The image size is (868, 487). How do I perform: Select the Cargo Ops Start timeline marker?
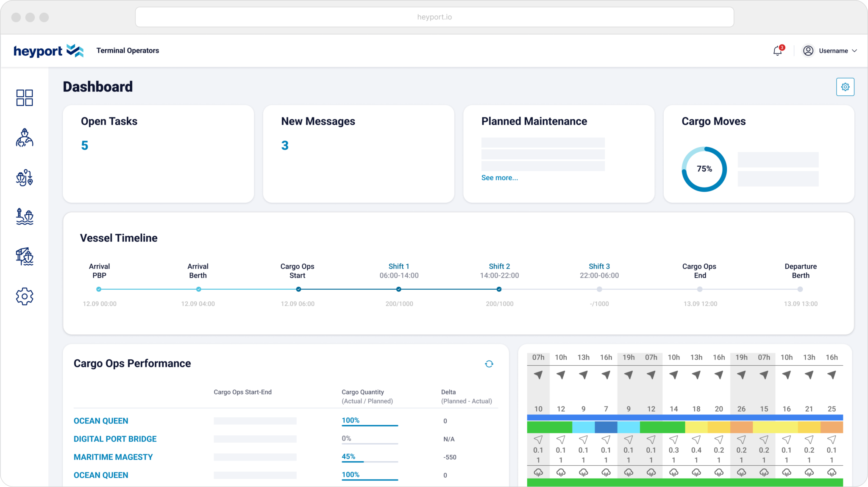(298, 289)
